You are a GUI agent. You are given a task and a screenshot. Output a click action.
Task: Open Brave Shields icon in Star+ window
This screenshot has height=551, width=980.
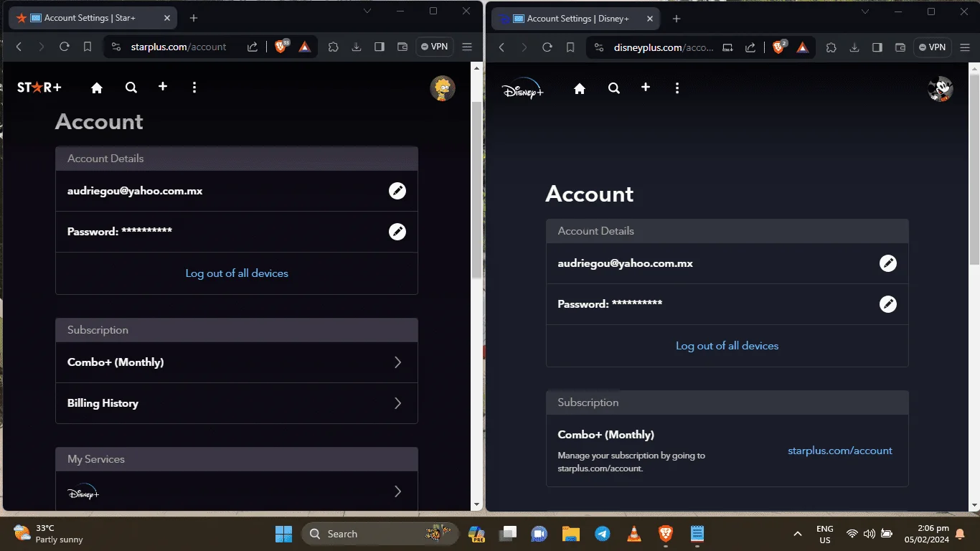coord(282,47)
